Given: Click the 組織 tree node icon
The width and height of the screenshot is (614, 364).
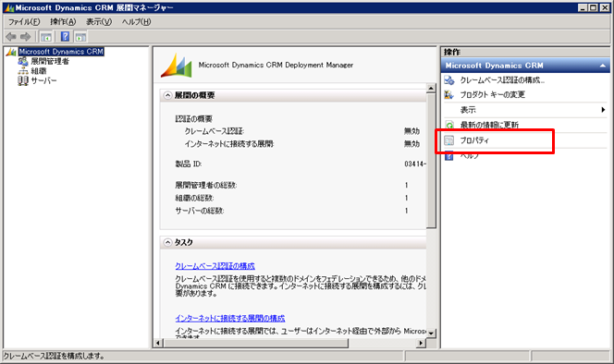Looking at the screenshot, I should tap(23, 71).
